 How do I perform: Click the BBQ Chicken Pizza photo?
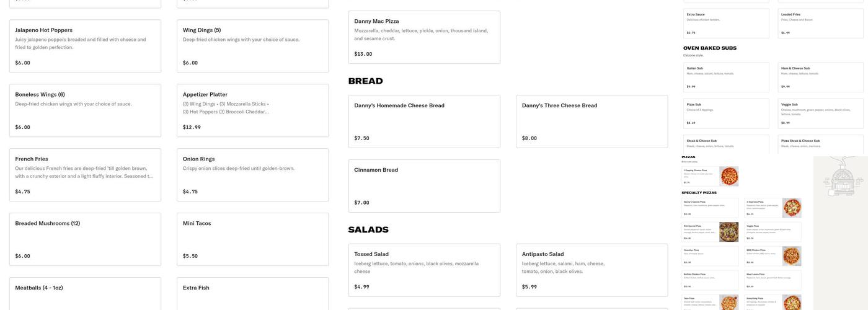tap(792, 256)
